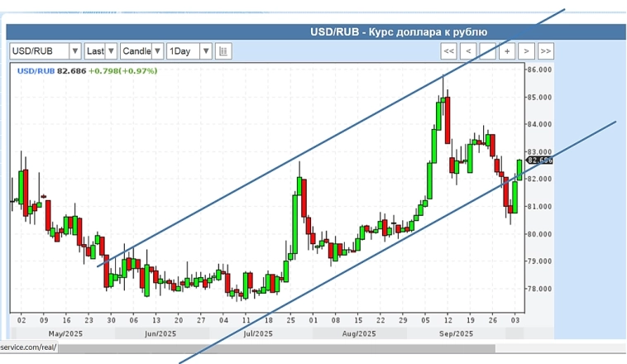
Task: Click the USD/RUB quote label inside the chart
Action: pyautogui.click(x=35, y=71)
